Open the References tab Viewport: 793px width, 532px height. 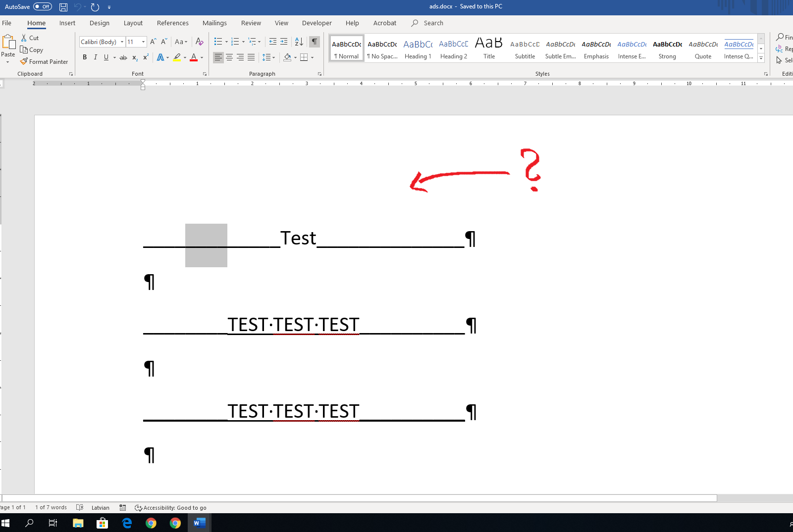coord(173,23)
